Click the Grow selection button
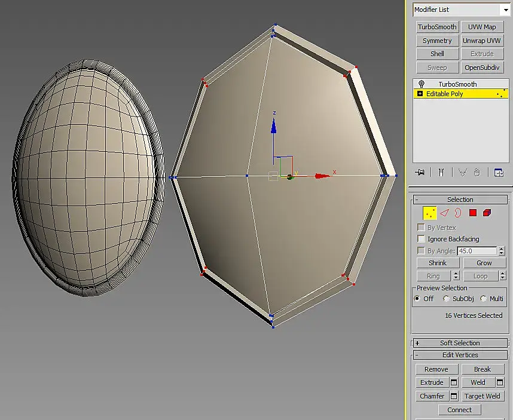This screenshot has width=513, height=420. click(x=484, y=263)
